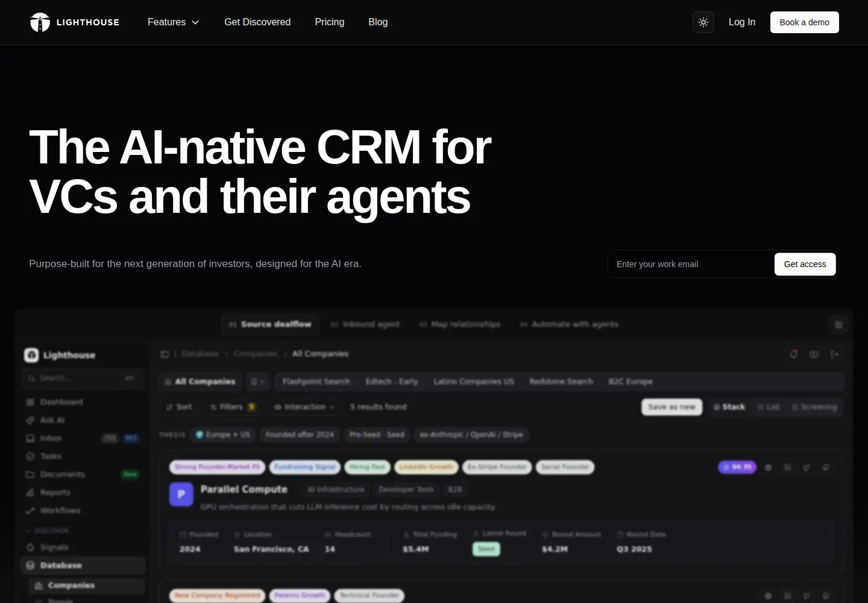Open the Parallel Compute company name
This screenshot has width=868, height=603.
click(244, 490)
